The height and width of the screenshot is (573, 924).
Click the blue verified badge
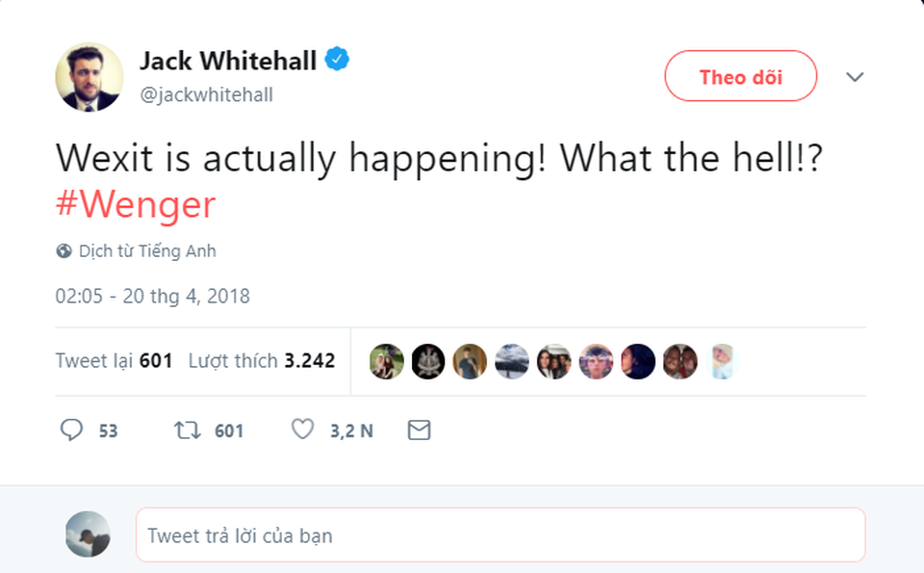pyautogui.click(x=336, y=61)
